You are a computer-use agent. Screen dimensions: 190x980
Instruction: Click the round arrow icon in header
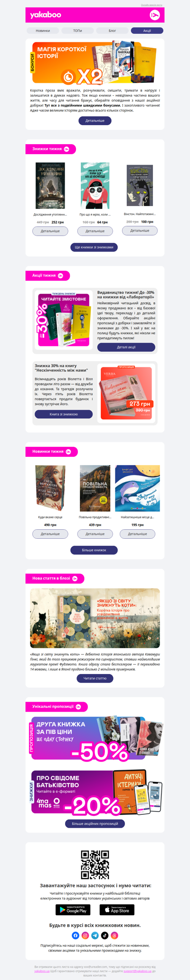(x=154, y=15)
